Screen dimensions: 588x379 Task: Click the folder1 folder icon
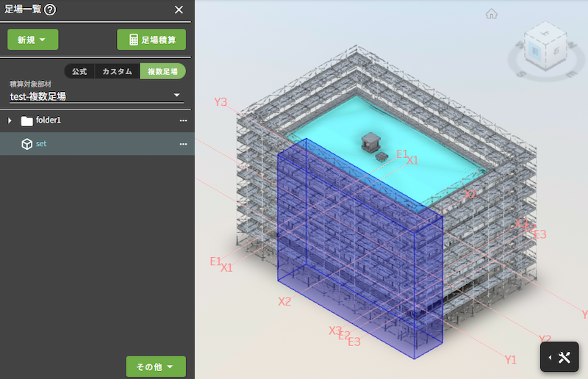27,120
